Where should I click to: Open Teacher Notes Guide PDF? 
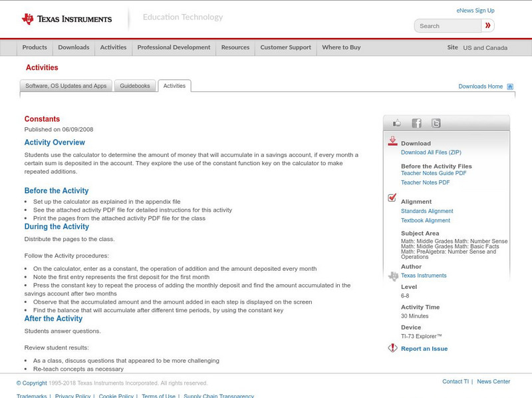pyautogui.click(x=434, y=173)
